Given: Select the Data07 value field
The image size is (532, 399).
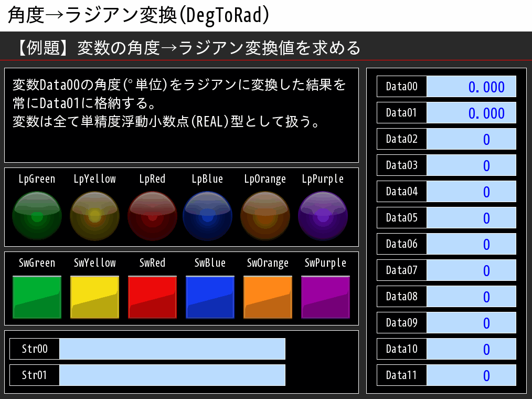Looking at the screenshot, I should click(x=471, y=270).
